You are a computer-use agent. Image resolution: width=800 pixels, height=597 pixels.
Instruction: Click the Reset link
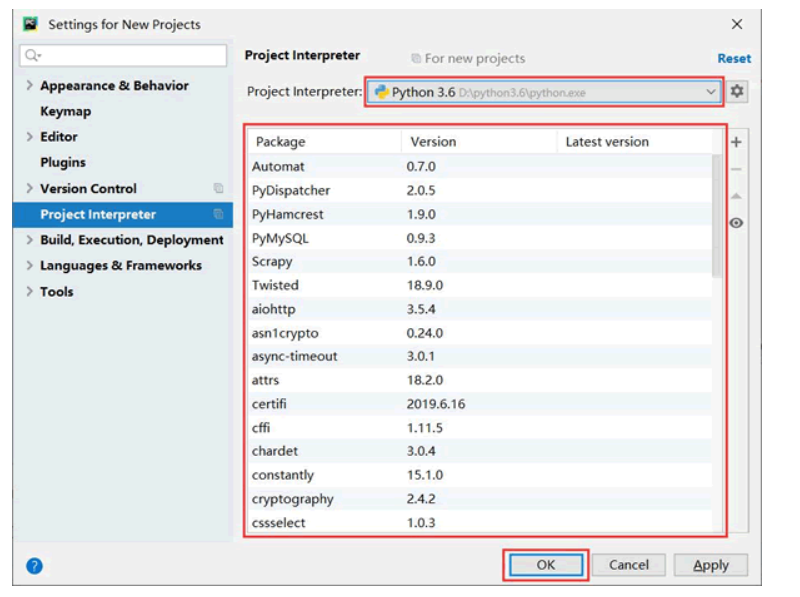click(734, 59)
